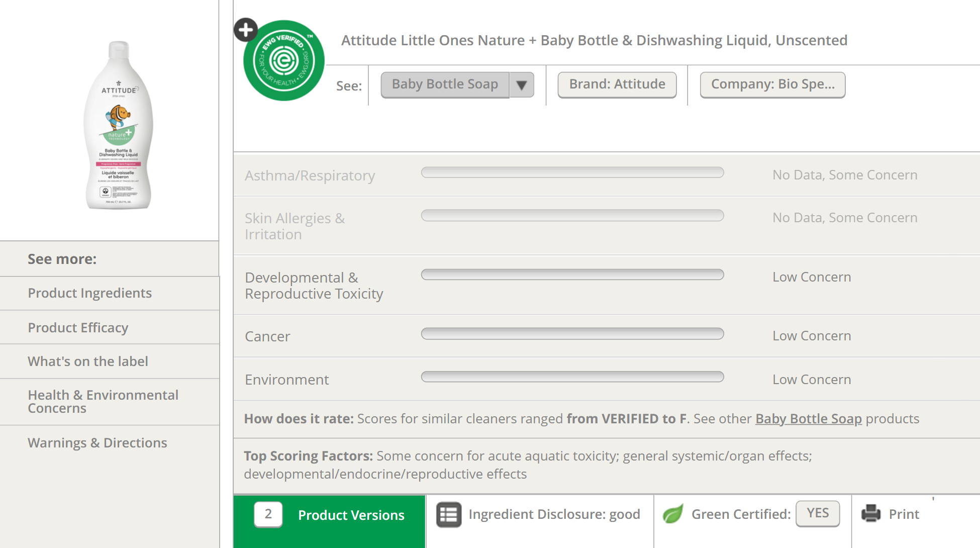Screen dimensions: 980x548
Task: Click the Ingredient Disclosure list icon
Action: coord(449,515)
